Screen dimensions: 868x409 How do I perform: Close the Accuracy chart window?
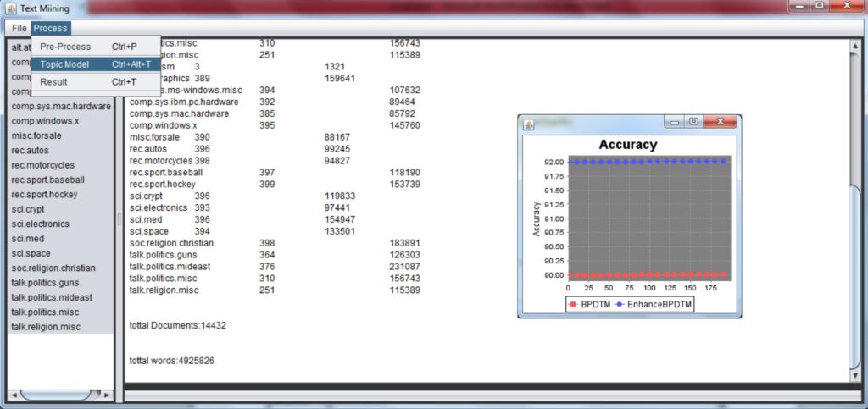(x=719, y=122)
